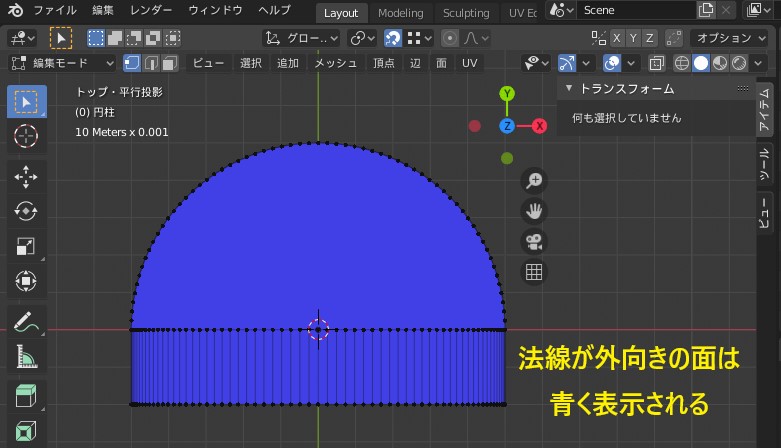
Task: Set selection mode to intersect
Action: tap(172, 38)
